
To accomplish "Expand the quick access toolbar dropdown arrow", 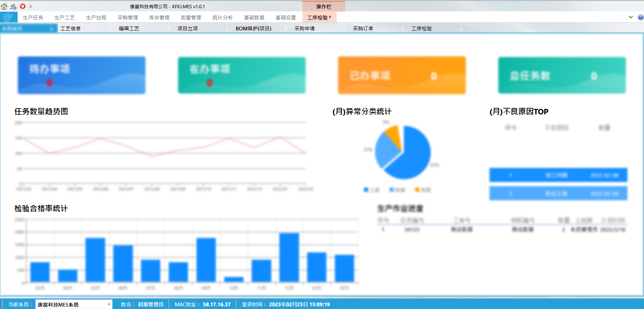I will 31,6.
